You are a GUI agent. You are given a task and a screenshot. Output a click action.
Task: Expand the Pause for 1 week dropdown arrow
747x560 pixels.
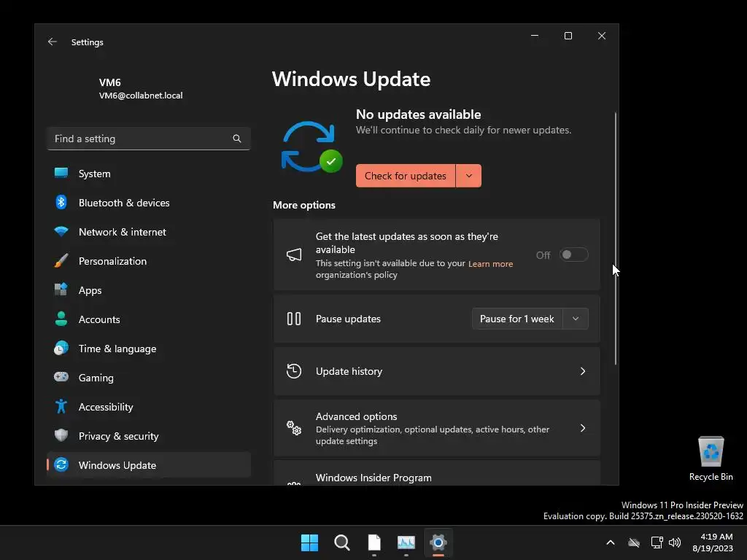pos(576,319)
